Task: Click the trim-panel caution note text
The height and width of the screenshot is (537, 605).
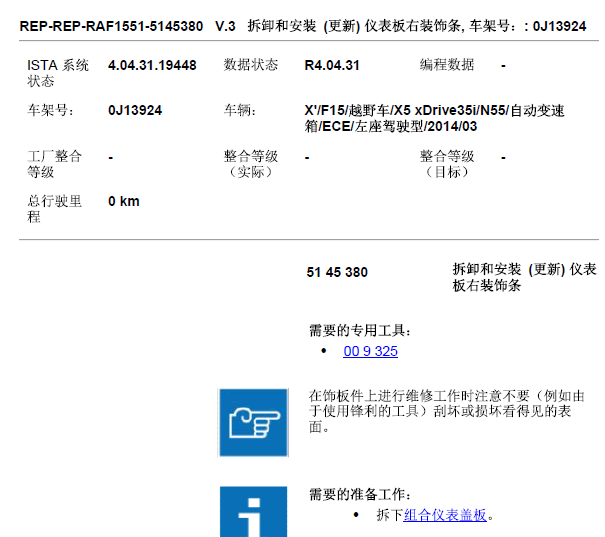Action: 447,411
